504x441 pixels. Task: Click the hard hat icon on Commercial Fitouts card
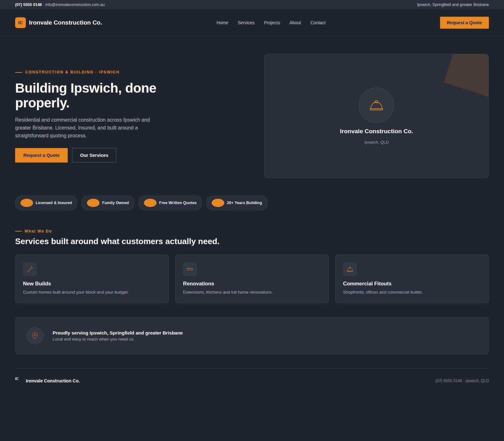click(x=350, y=269)
